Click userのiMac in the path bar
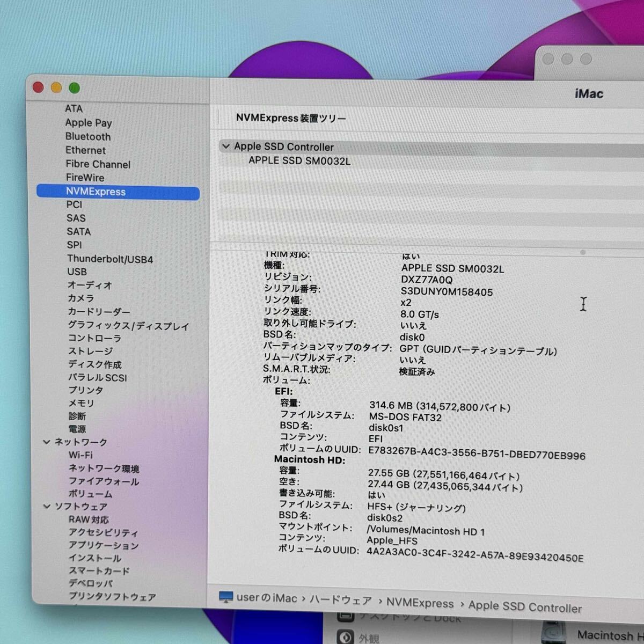 [267, 598]
